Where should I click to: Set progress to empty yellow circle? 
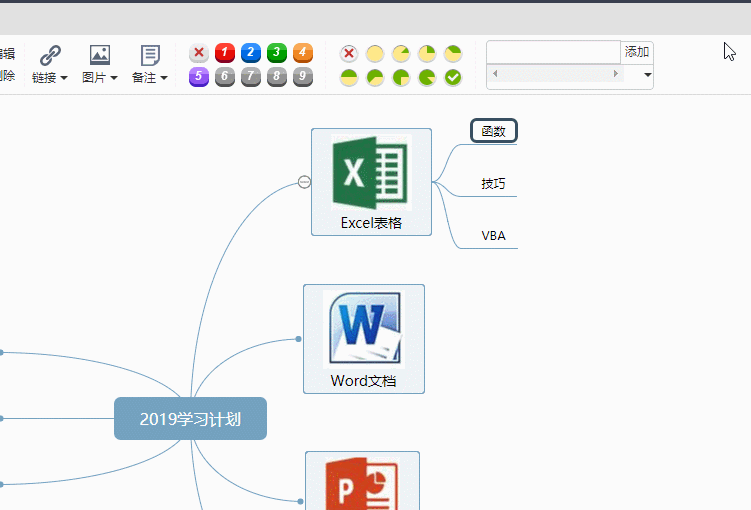(375, 54)
